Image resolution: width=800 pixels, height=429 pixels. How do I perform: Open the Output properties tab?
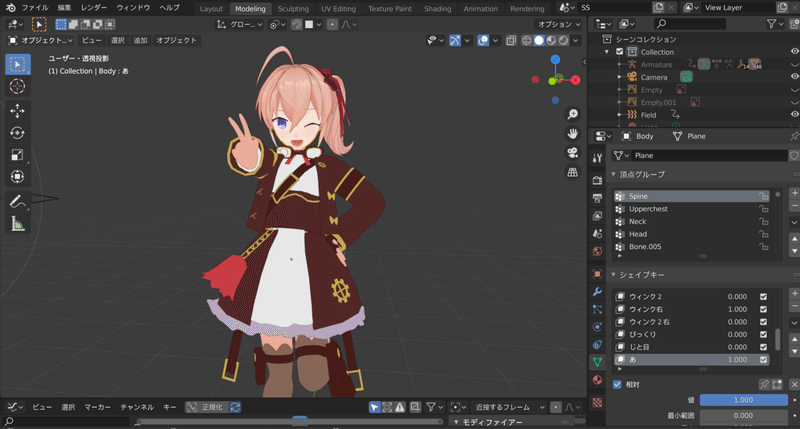pos(597,198)
